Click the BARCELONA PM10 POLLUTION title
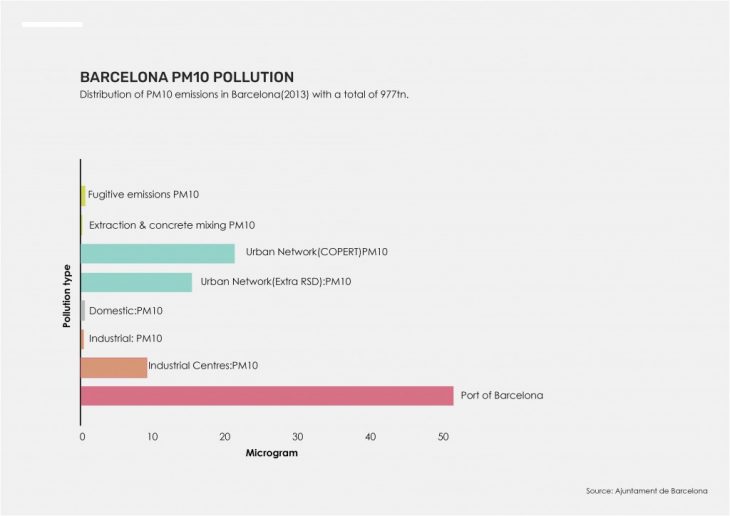 click(x=186, y=77)
